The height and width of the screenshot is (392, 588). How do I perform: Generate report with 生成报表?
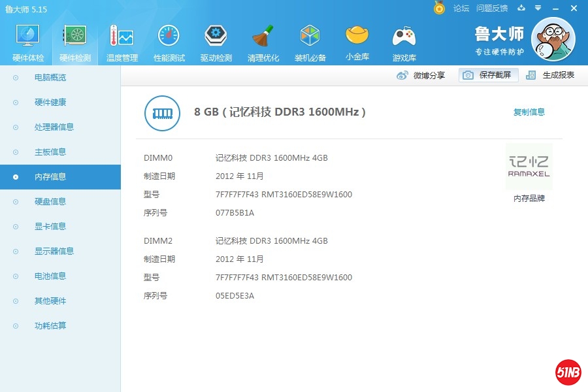551,75
